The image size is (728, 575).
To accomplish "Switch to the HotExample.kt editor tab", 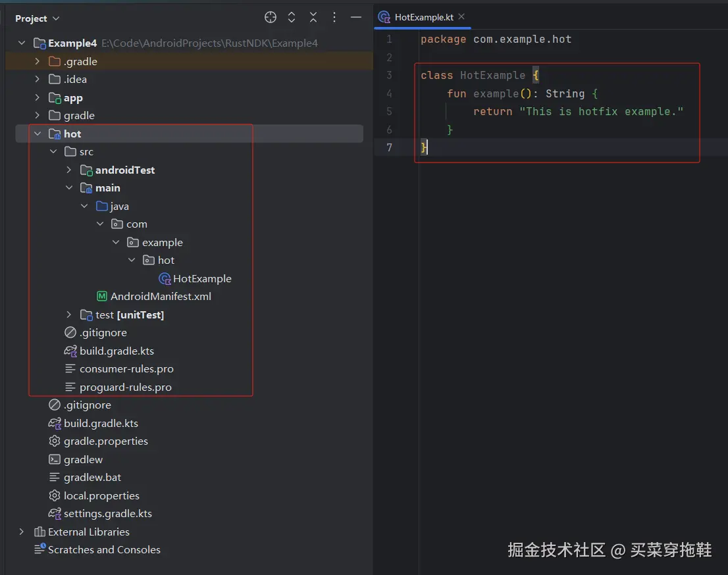I will 424,17.
